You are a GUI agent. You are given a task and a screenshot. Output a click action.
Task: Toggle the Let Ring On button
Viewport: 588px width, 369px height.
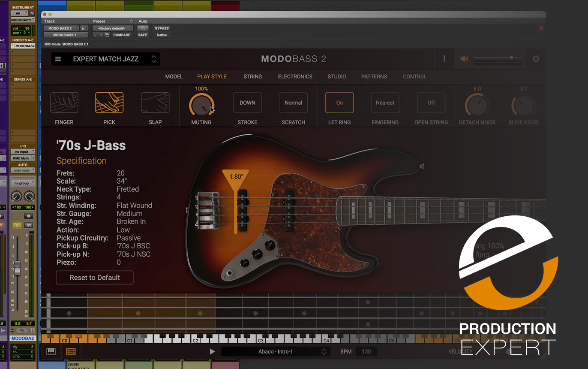(339, 103)
